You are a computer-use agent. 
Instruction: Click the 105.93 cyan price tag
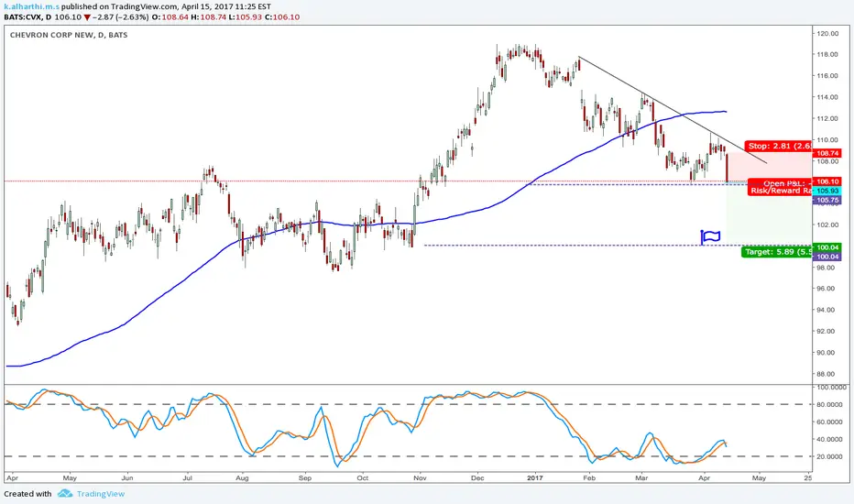coord(827,191)
